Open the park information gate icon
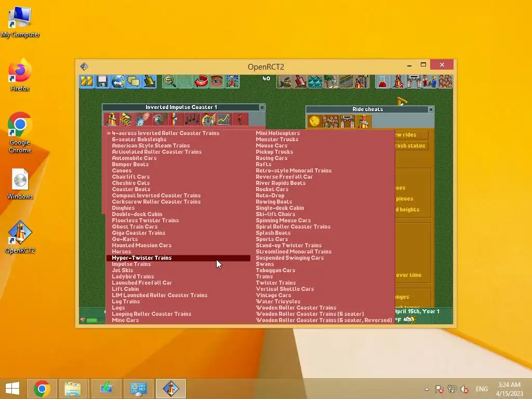This screenshot has height=399, width=532. [x=414, y=82]
